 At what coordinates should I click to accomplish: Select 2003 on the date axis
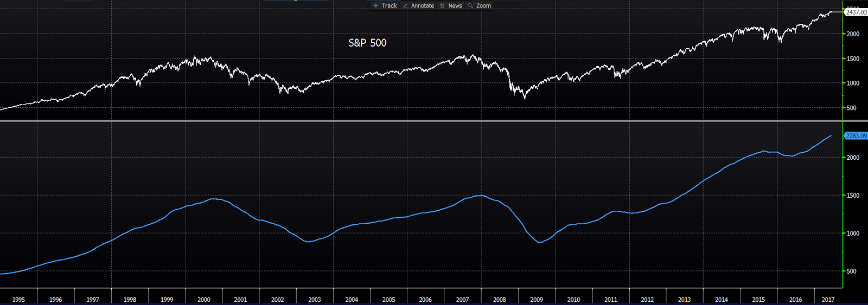coord(315,300)
